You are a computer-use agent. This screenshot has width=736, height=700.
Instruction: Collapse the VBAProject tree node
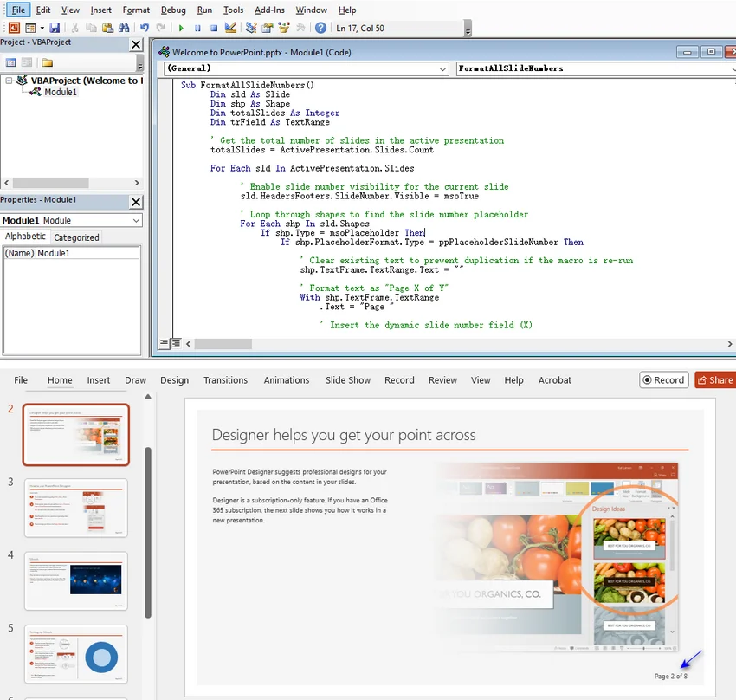click(9, 81)
